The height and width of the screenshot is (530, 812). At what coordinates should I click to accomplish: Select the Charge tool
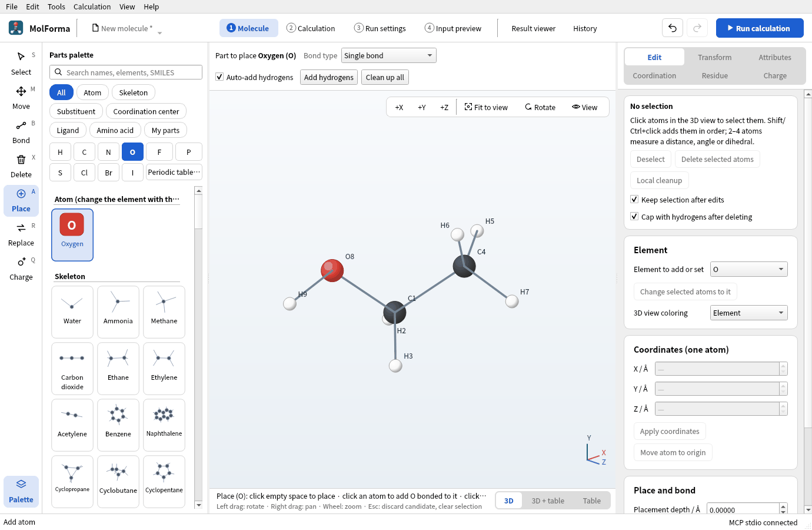point(21,269)
